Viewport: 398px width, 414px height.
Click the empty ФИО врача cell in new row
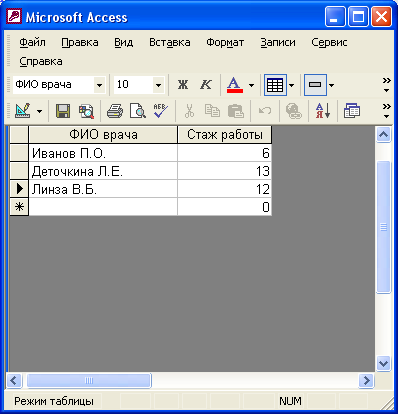[103, 207]
